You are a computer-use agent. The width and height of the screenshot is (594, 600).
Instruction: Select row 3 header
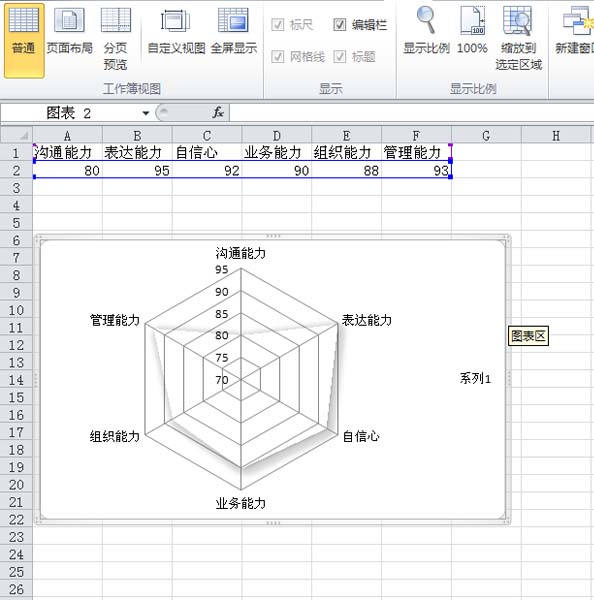coord(16,188)
